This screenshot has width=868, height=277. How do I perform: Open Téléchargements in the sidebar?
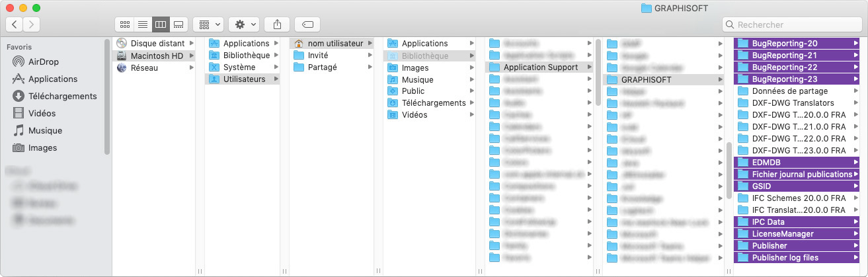pyautogui.click(x=62, y=96)
